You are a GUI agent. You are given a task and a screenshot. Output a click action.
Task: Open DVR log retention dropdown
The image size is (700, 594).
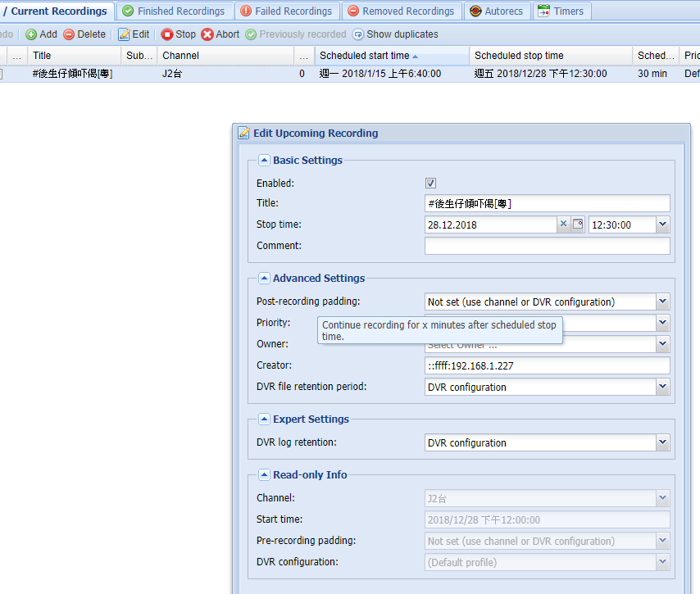pos(662,442)
